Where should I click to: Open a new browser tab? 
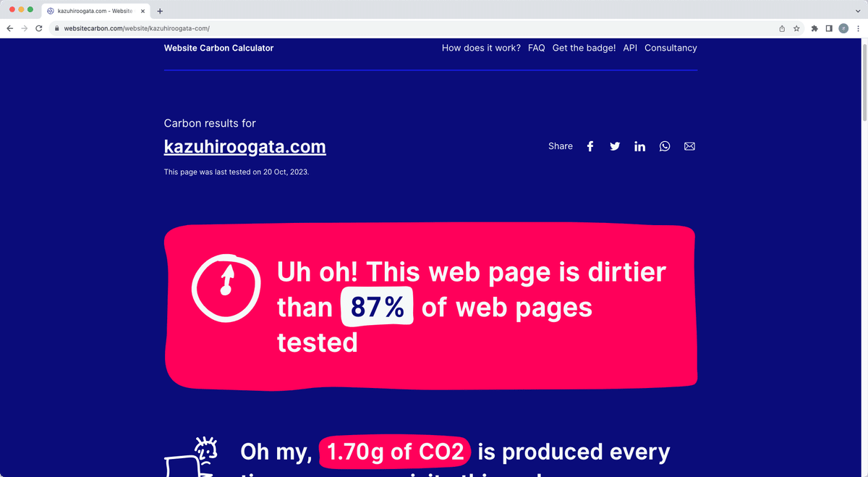[x=160, y=11]
